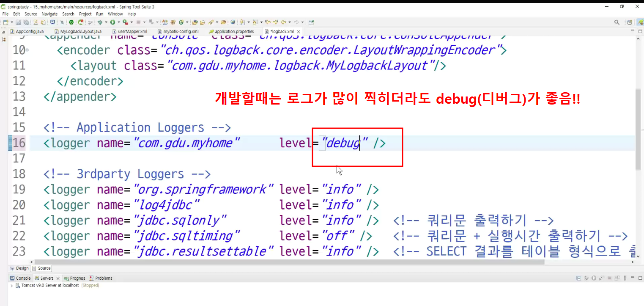Maximize the editor area
The width and height of the screenshot is (644, 306).
point(640,31)
